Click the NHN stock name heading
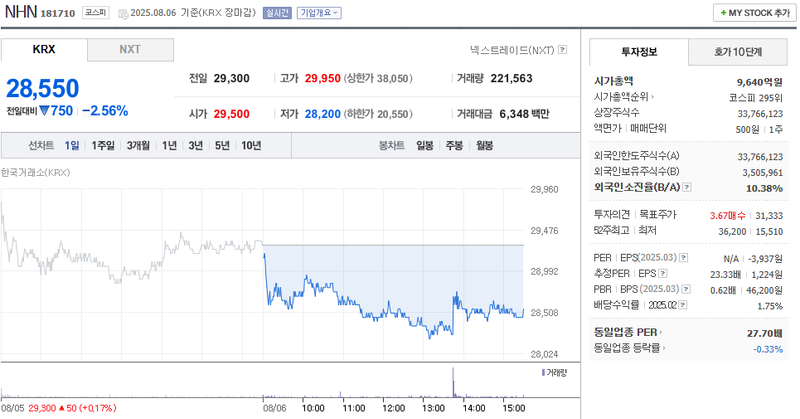 [20, 12]
